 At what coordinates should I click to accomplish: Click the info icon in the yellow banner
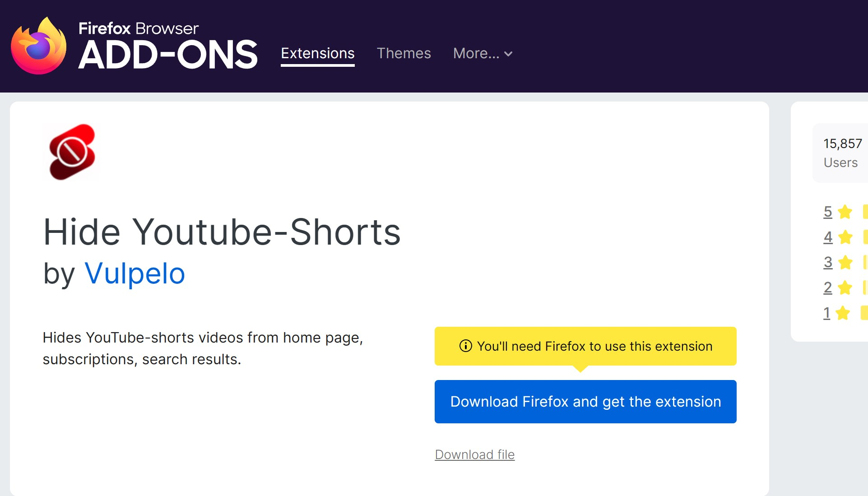click(465, 346)
